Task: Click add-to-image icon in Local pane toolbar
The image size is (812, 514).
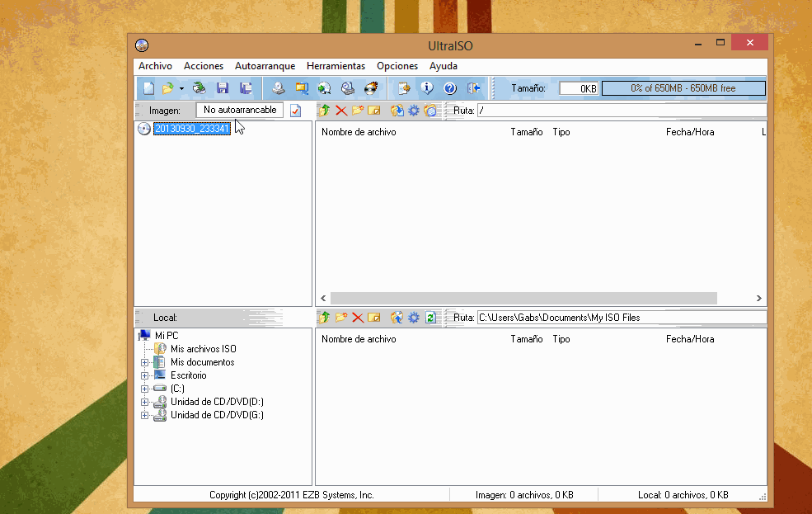Action: (x=397, y=317)
